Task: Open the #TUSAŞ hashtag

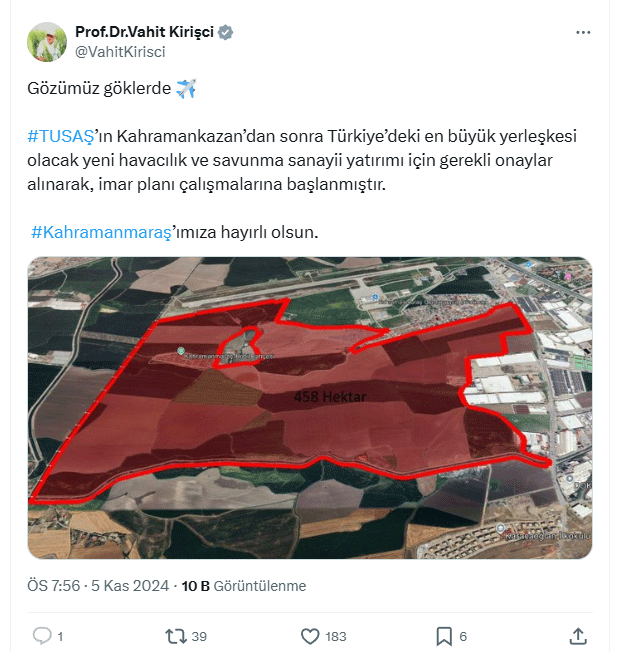Action: coord(61,136)
